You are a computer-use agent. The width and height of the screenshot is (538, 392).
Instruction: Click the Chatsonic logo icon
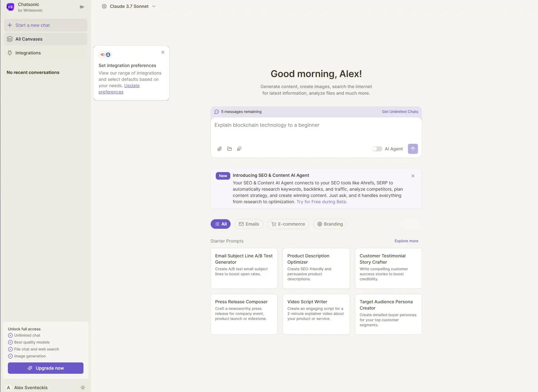[x=10, y=7]
